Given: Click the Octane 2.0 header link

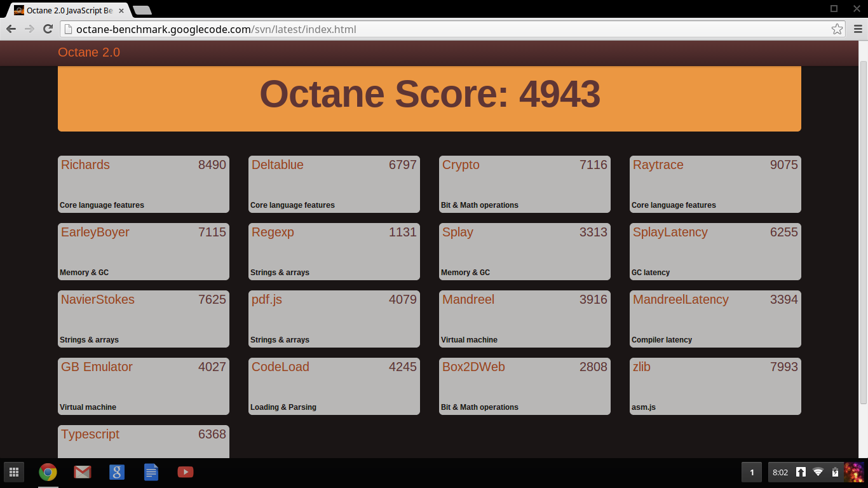Looking at the screenshot, I should tap(89, 52).
